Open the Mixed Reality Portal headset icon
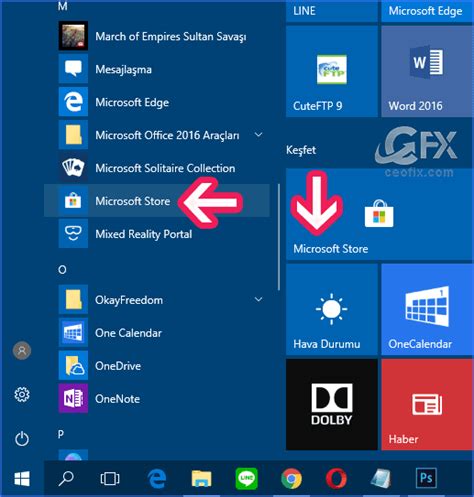Screen dimensions: 474x497 pyautogui.click(x=73, y=234)
